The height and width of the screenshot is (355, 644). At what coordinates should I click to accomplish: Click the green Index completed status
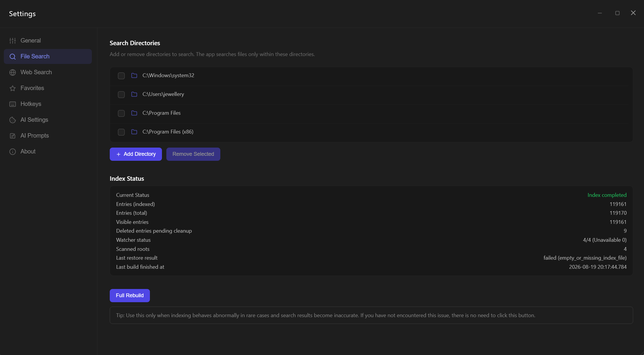pos(607,195)
